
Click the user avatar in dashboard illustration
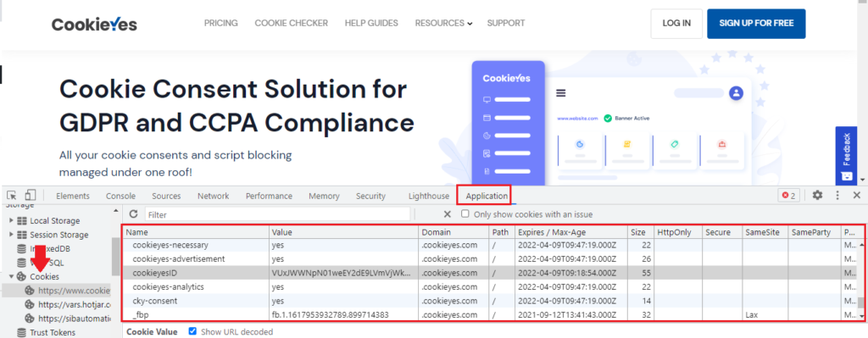click(x=736, y=93)
